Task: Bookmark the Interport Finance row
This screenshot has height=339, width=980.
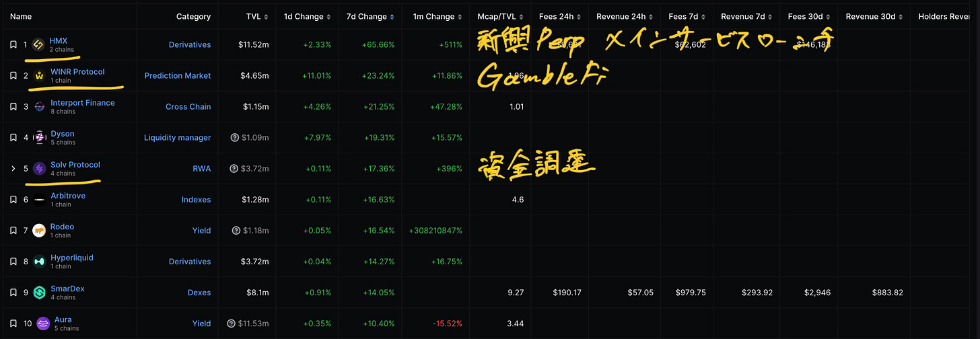Action: pyautogui.click(x=13, y=107)
